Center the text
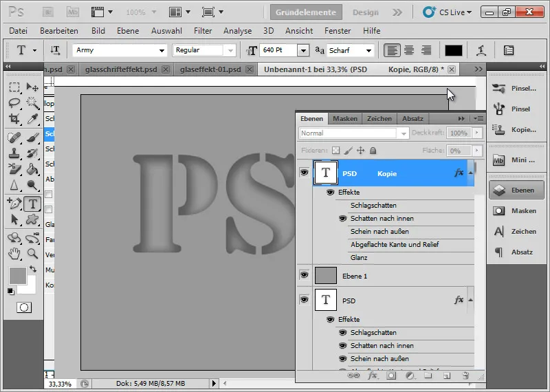Screen dimensions: 550x392 point(409,50)
